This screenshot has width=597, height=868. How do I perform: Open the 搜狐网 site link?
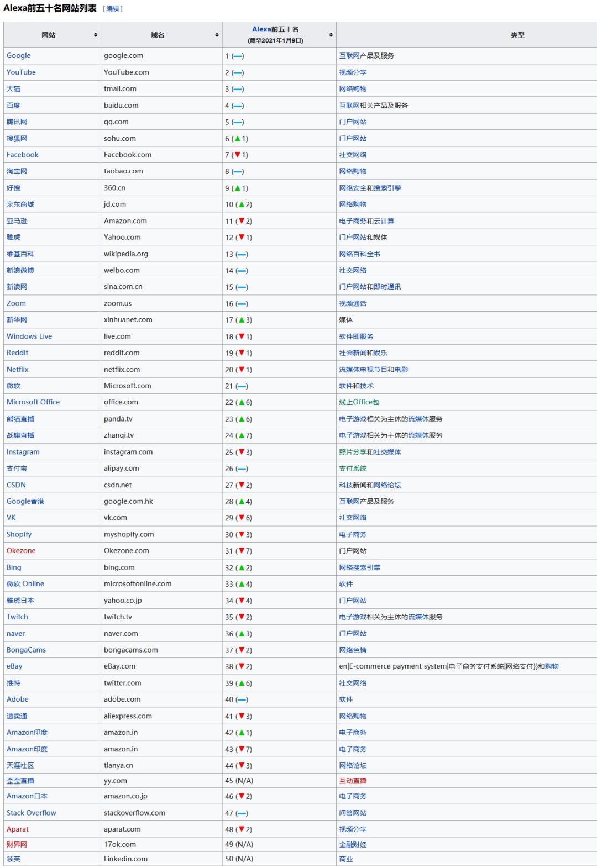point(17,139)
